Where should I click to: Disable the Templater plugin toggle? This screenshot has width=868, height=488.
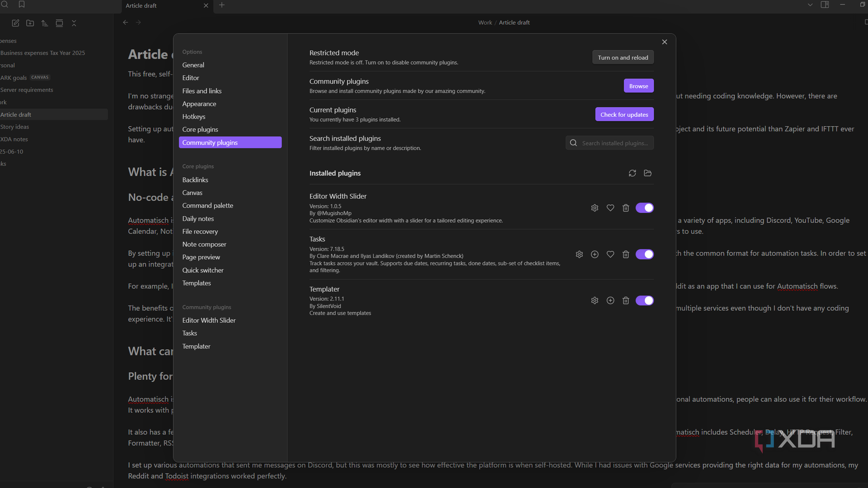644,300
